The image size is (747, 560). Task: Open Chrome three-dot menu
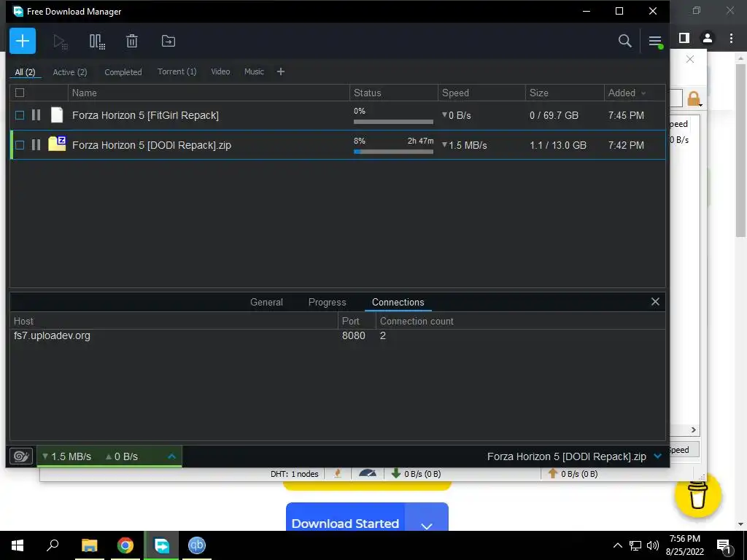(731, 38)
